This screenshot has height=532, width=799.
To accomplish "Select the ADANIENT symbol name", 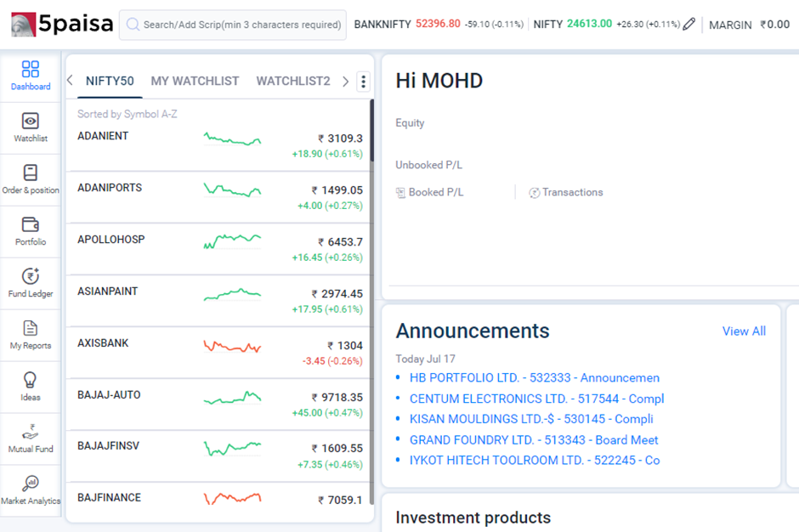I will pyautogui.click(x=103, y=136).
